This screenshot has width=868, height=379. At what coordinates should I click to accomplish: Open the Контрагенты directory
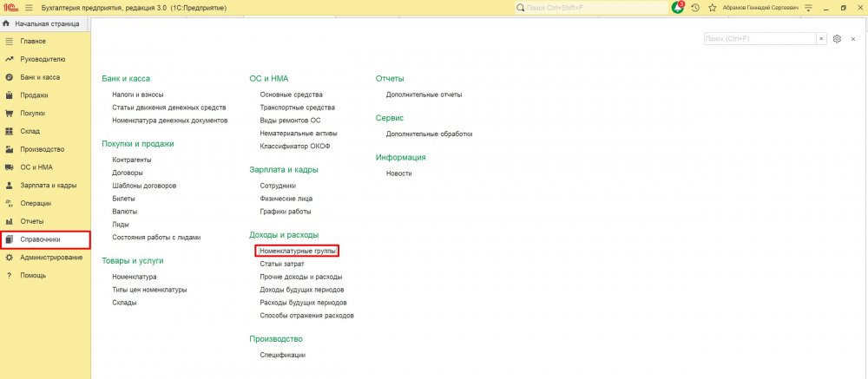point(132,160)
